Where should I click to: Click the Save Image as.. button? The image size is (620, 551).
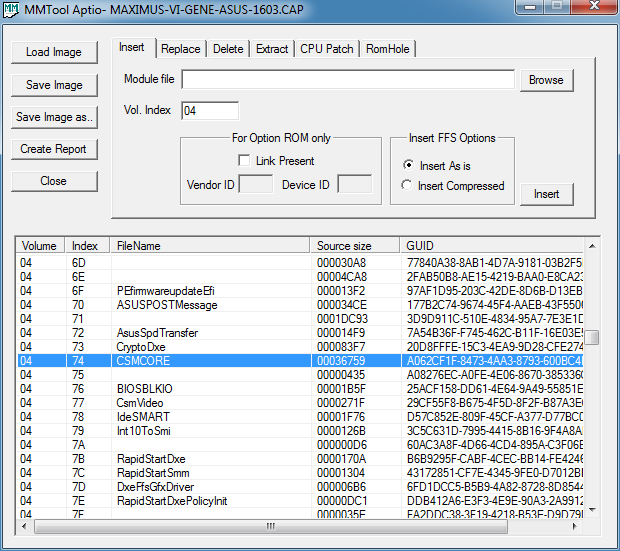point(54,117)
